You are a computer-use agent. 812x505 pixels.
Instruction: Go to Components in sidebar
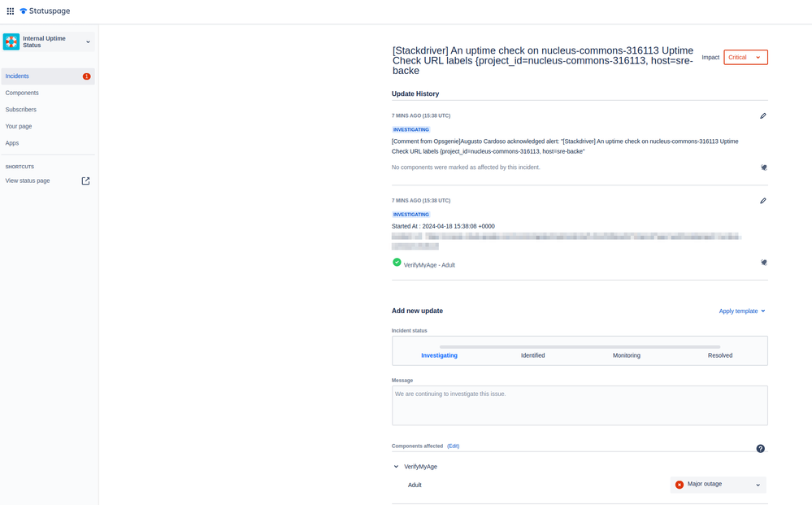(22, 93)
